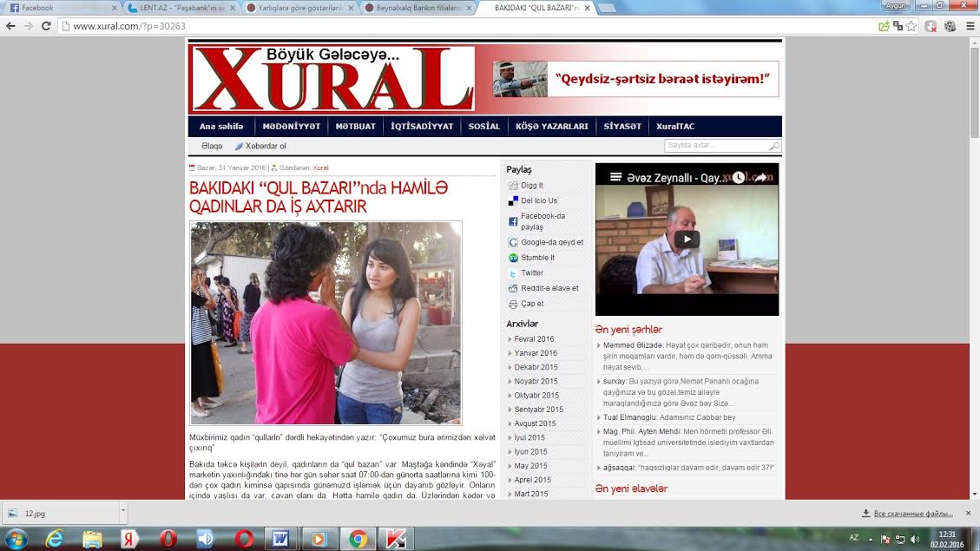Open Tual Elmanoglu's comment
Screen dimensions: 980x551
point(669,417)
